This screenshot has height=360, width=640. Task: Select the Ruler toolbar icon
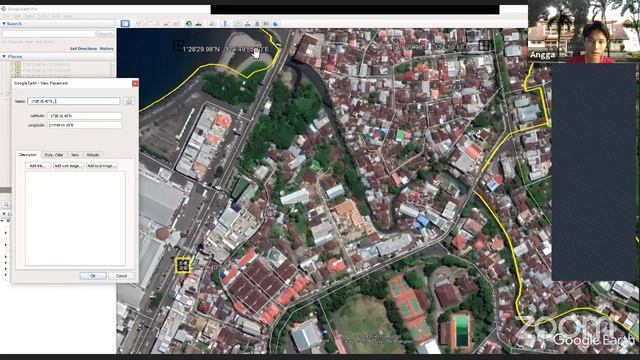[x=225, y=23]
